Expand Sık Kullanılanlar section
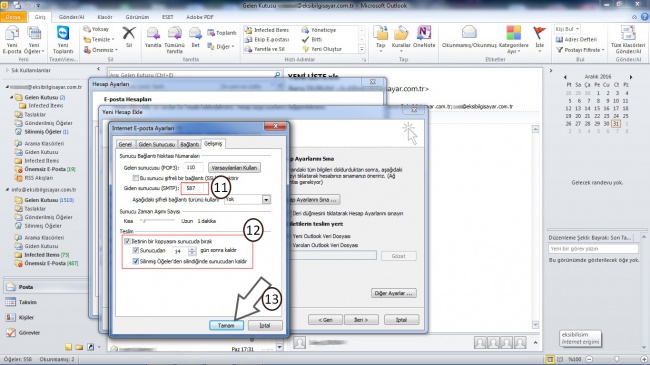This screenshot has width=650, height=365. (x=7, y=71)
